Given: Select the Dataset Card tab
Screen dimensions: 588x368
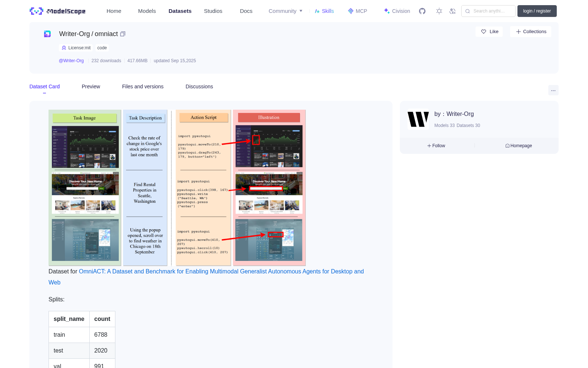Looking at the screenshot, I should [44, 86].
